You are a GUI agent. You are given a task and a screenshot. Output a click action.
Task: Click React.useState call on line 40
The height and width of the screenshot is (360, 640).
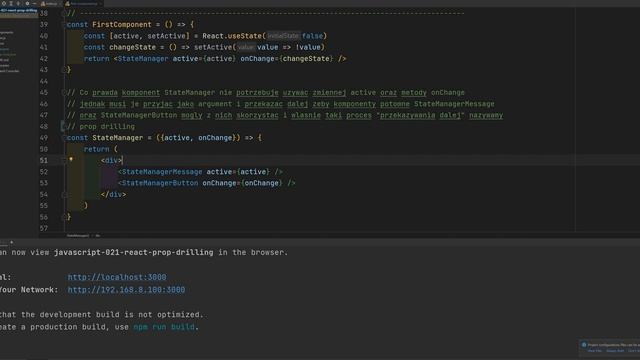coord(231,36)
